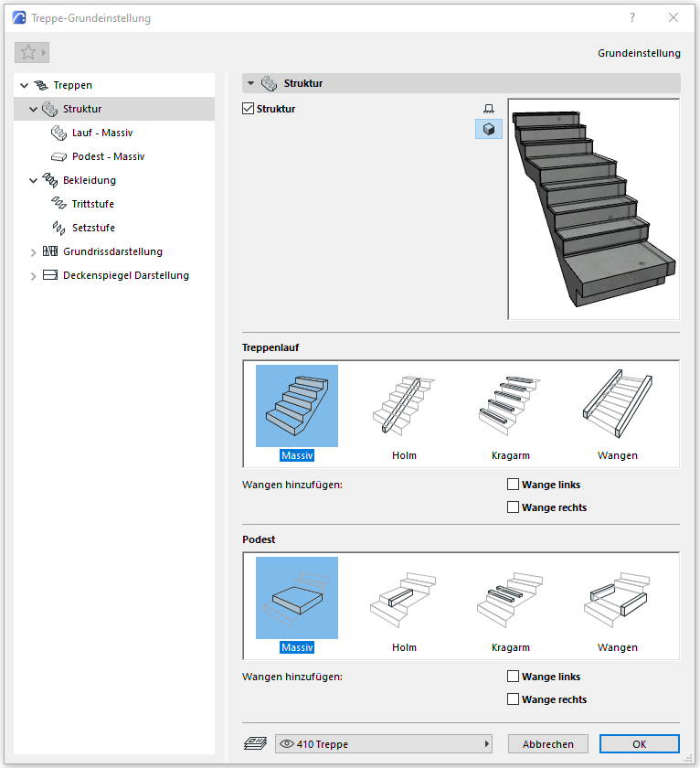700x768 pixels.
Task: Collapse the Struktur panel header
Action: 250,83
